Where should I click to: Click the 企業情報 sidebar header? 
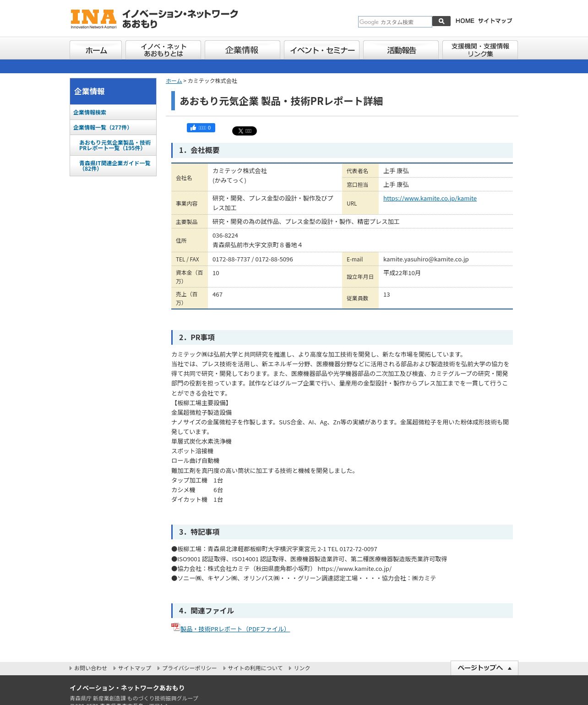pos(113,92)
